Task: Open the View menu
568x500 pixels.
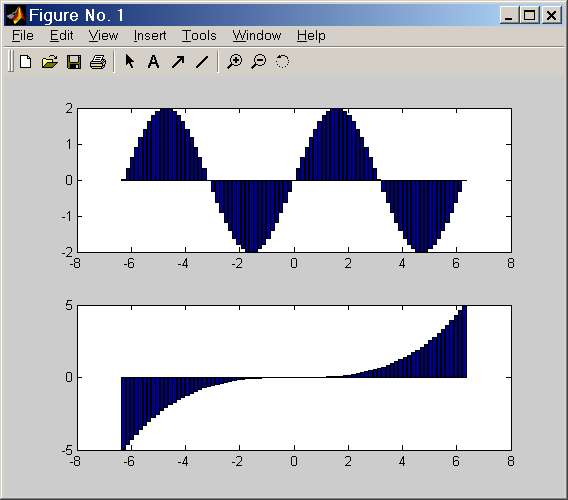Action: (103, 36)
